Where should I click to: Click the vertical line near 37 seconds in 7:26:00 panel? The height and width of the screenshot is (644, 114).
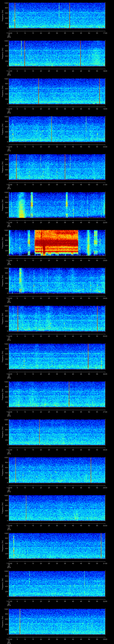point(69,394)
